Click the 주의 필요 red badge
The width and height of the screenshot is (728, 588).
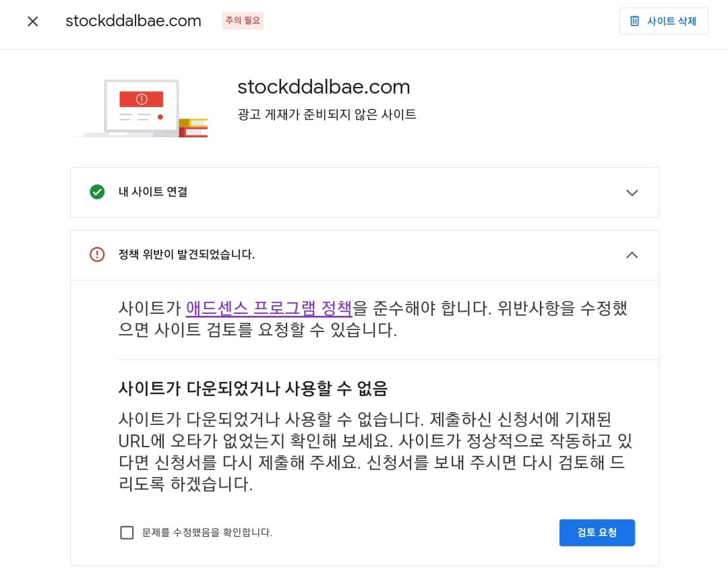243,21
